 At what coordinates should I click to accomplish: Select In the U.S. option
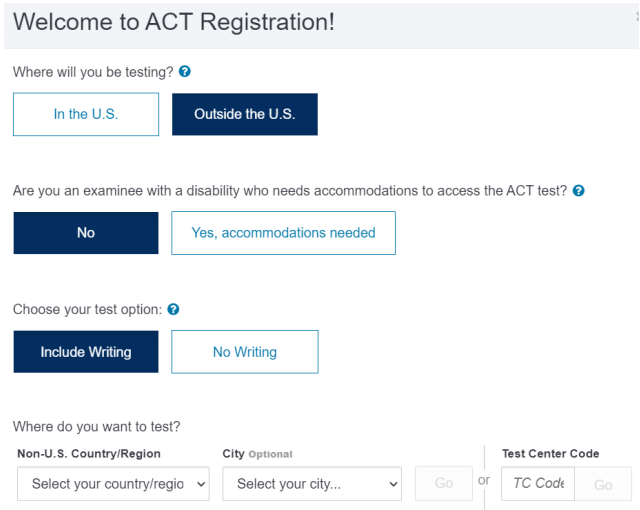[86, 114]
